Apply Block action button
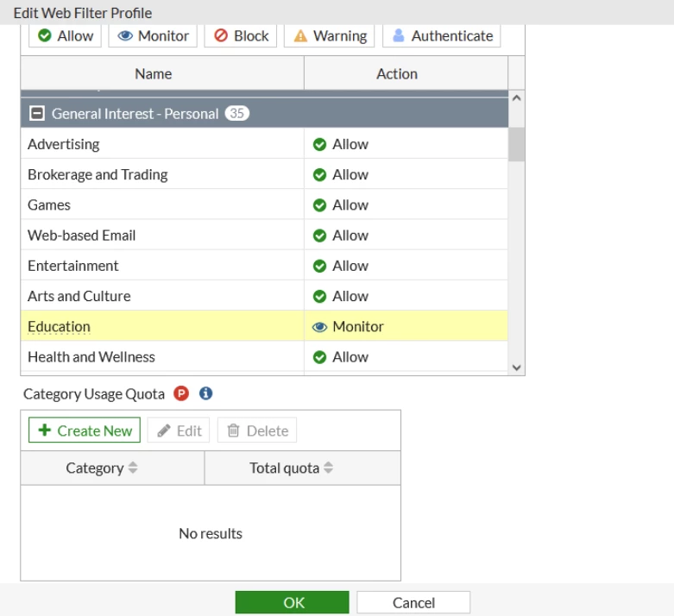 [x=241, y=35]
